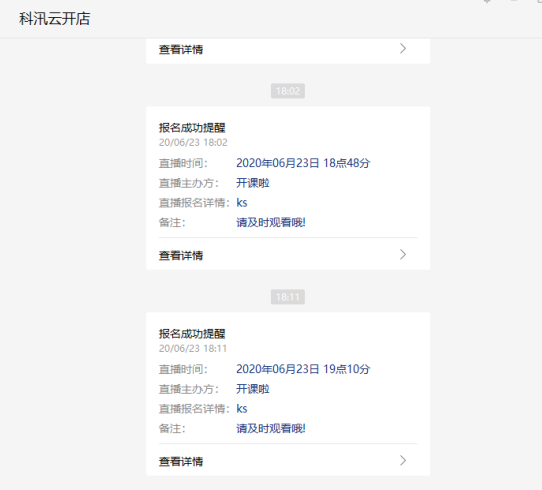Open 查看详情 for the 18点48分 live notification
Image resolution: width=542 pixels, height=490 pixels.
181,255
